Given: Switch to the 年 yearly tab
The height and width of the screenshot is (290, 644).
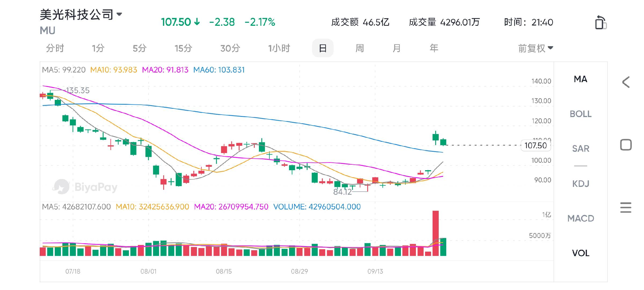Looking at the screenshot, I should pyautogui.click(x=434, y=48).
